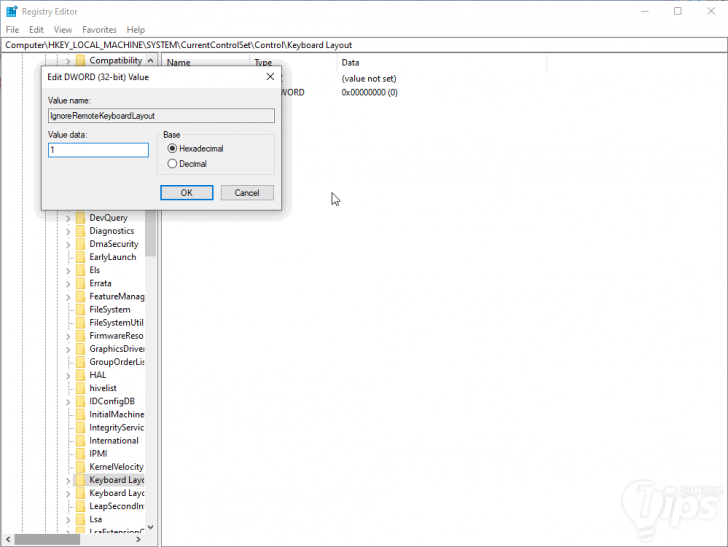Maximize the Registry Editor window

[678, 11]
